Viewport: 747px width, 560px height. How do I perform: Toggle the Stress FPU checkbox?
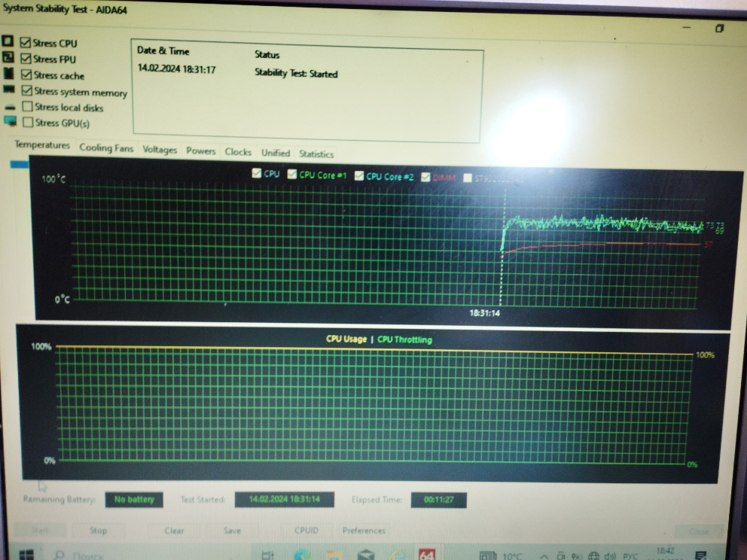(x=26, y=59)
